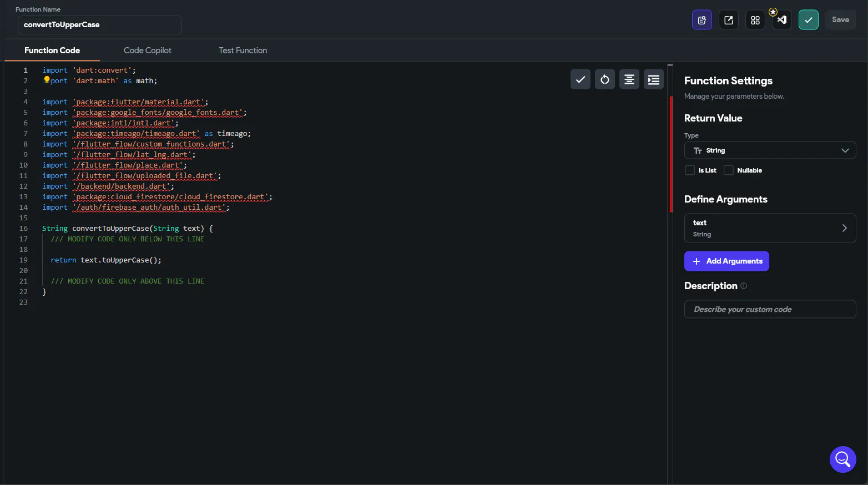
Task: Switch to the Code Copilot tab
Action: tap(148, 50)
